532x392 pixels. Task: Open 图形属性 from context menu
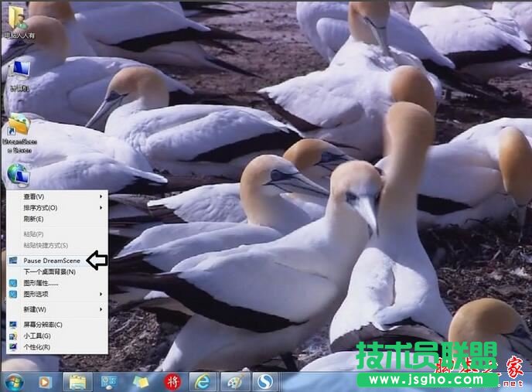click(x=40, y=283)
